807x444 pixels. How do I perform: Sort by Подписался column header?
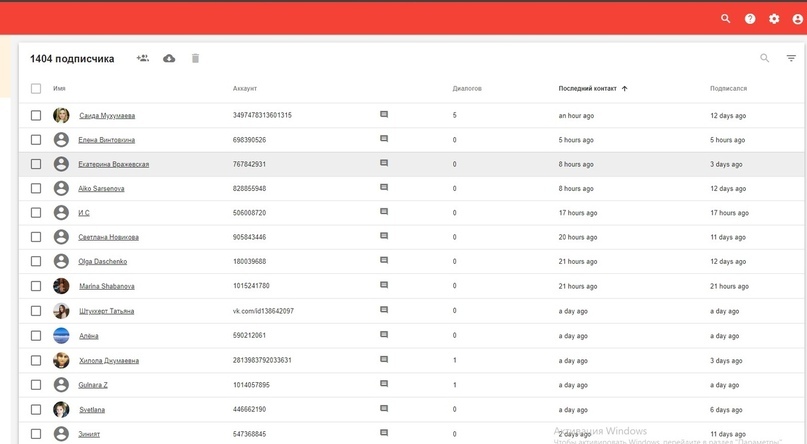click(728, 89)
